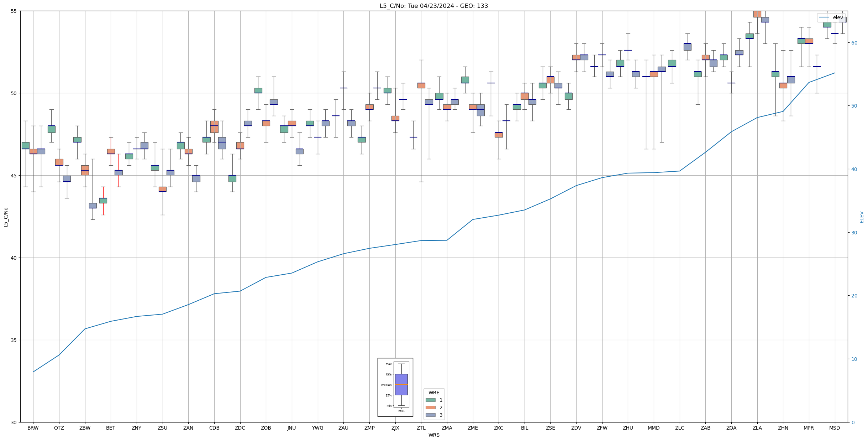This screenshot has height=441, width=868.
Task: Click the 45 tick on left axis
Action: pos(14,176)
